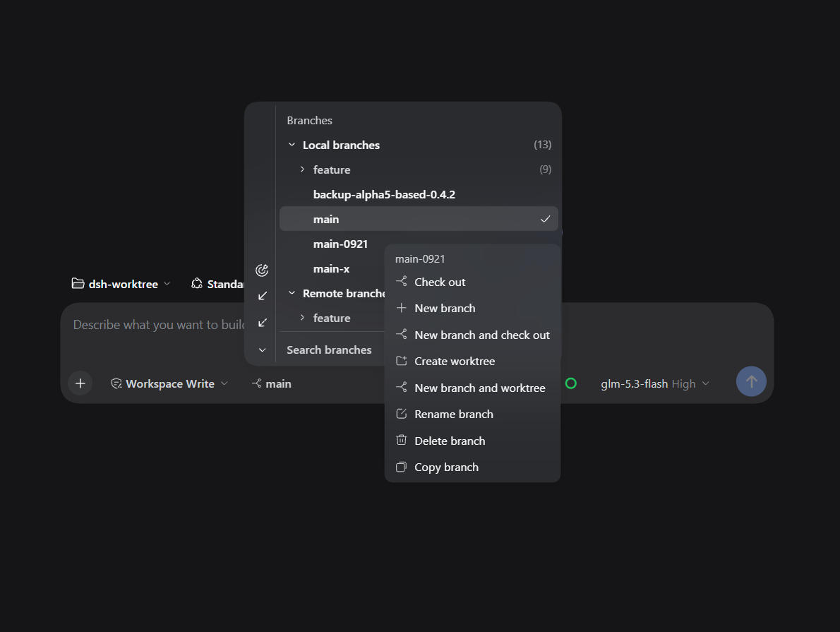Viewport: 840px width, 632px height.
Task: Focus the Describe what you want prompt box
Action: click(159, 325)
